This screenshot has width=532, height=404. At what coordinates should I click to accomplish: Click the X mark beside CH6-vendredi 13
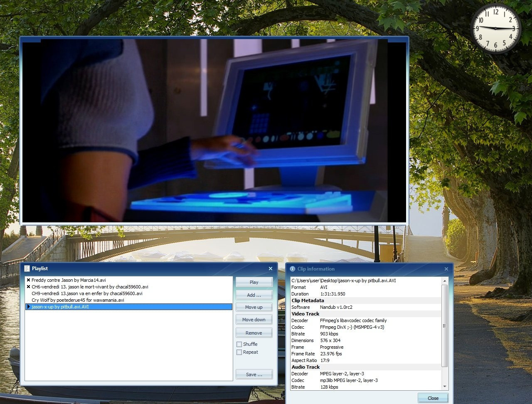(28, 287)
